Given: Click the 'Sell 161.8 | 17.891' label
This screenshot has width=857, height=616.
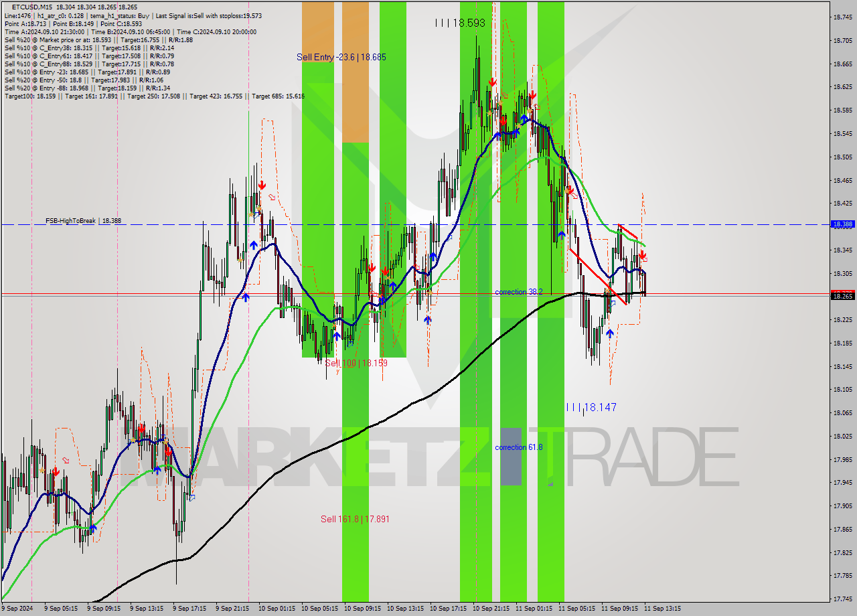Looking at the screenshot, I should (355, 519).
